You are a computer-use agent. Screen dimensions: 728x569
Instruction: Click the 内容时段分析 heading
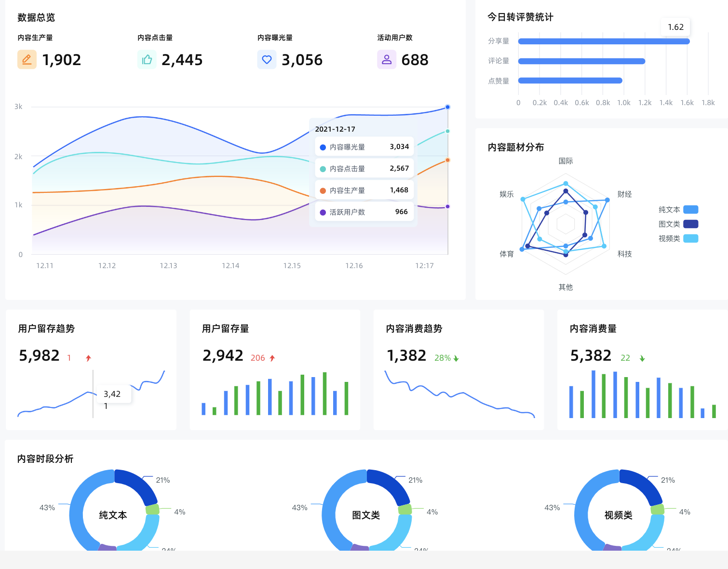point(45,459)
